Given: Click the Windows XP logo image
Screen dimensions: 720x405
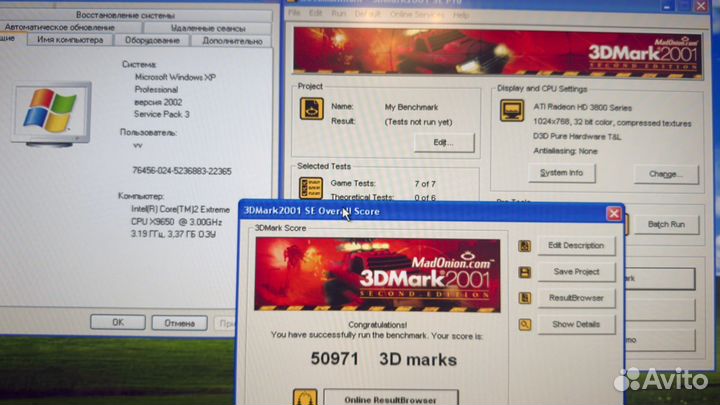Looking at the screenshot, I should click(x=51, y=114).
